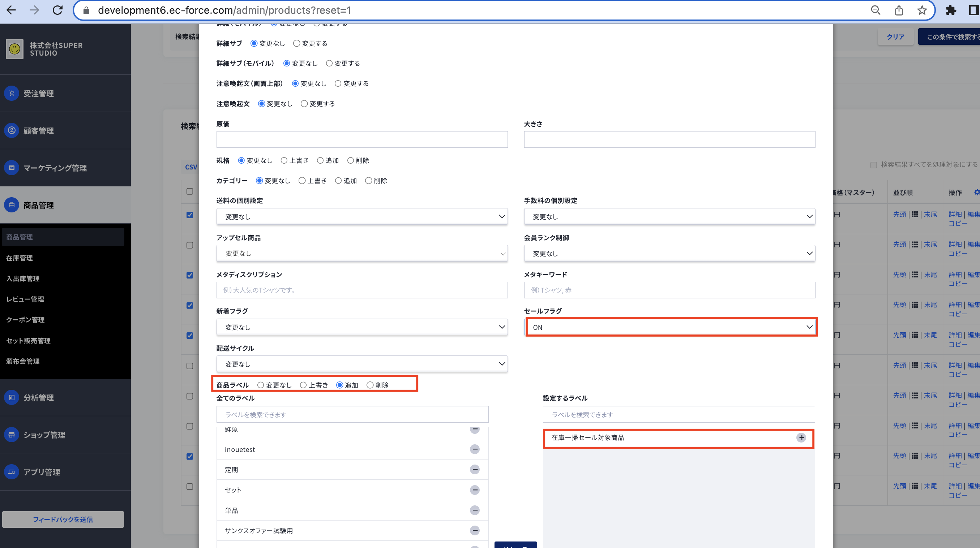
Task: Click the smiley company logo
Action: click(14, 49)
